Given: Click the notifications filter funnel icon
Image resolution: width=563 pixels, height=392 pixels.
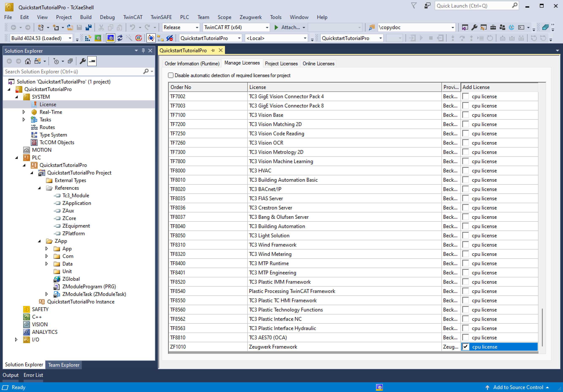Looking at the screenshot, I should (414, 6).
